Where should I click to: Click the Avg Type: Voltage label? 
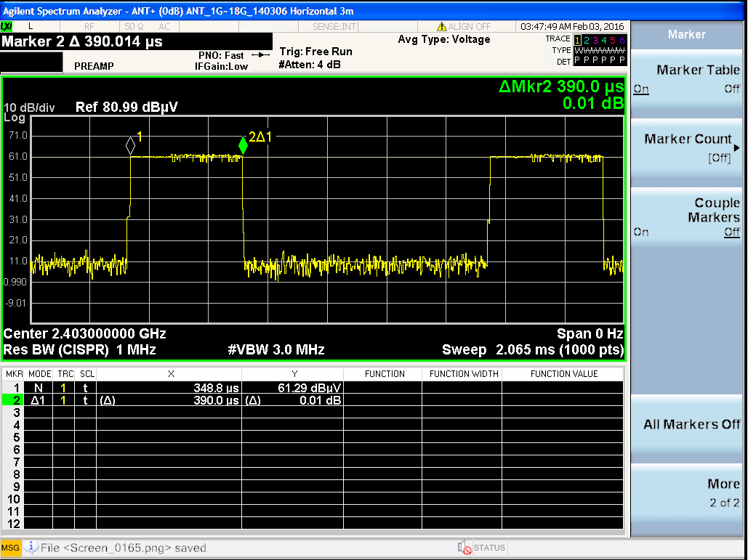pyautogui.click(x=444, y=39)
